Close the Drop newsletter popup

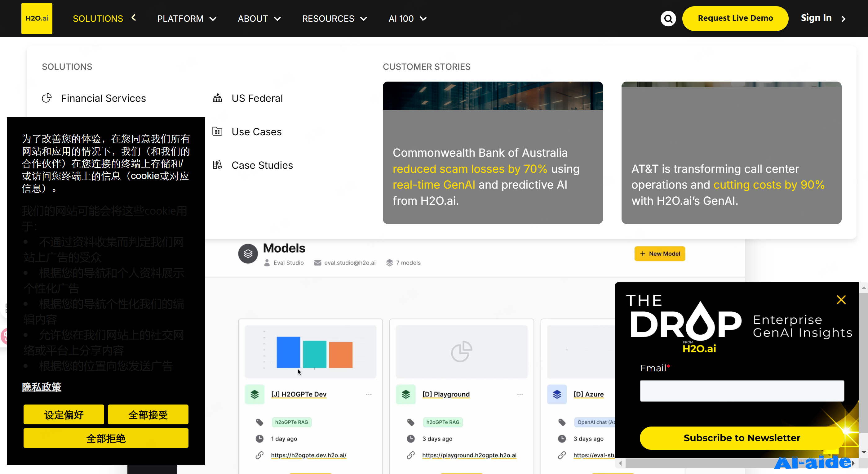tap(841, 299)
